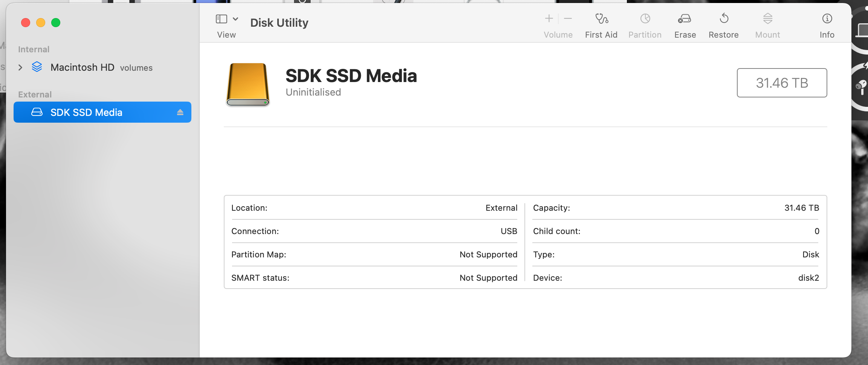Choose the Mount toolbar icon
The image size is (868, 365).
pyautogui.click(x=768, y=18)
